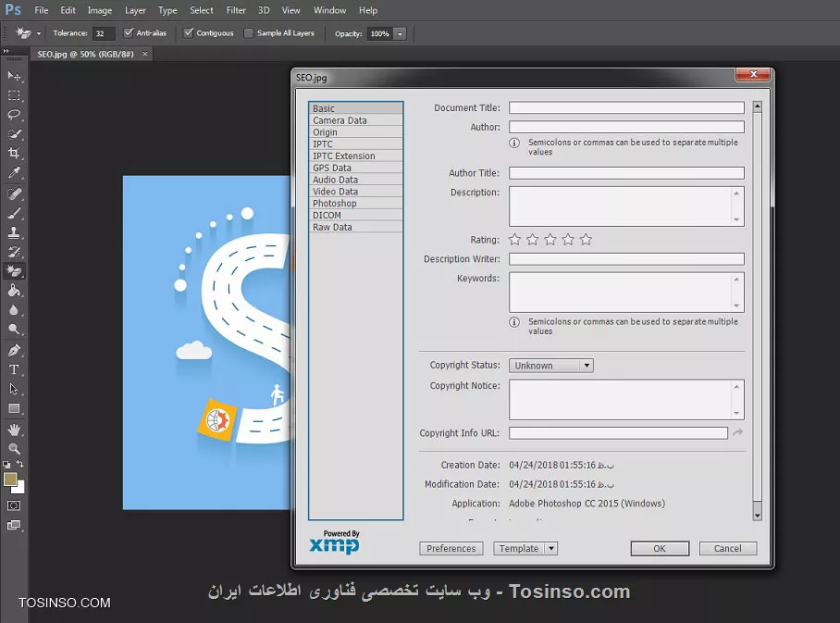Select the Dodge tool

[14, 330]
